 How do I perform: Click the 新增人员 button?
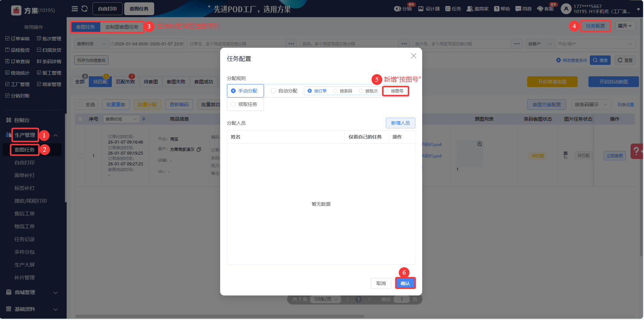(400, 123)
